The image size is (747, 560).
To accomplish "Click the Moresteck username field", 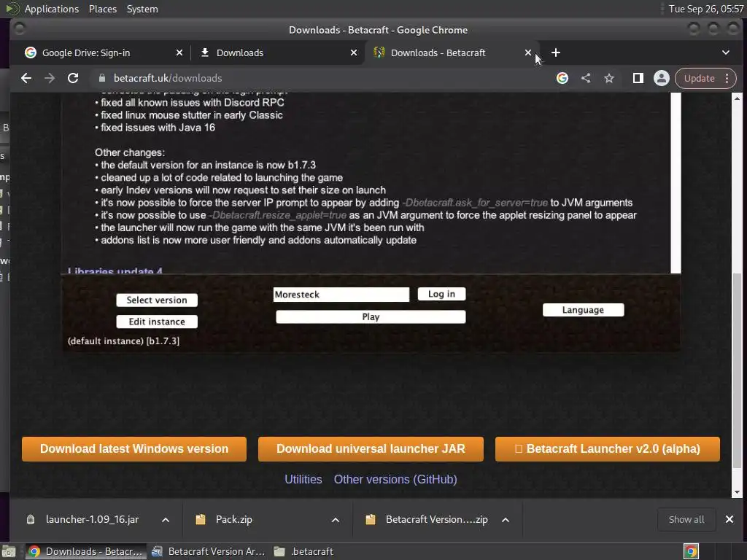I will (x=341, y=295).
